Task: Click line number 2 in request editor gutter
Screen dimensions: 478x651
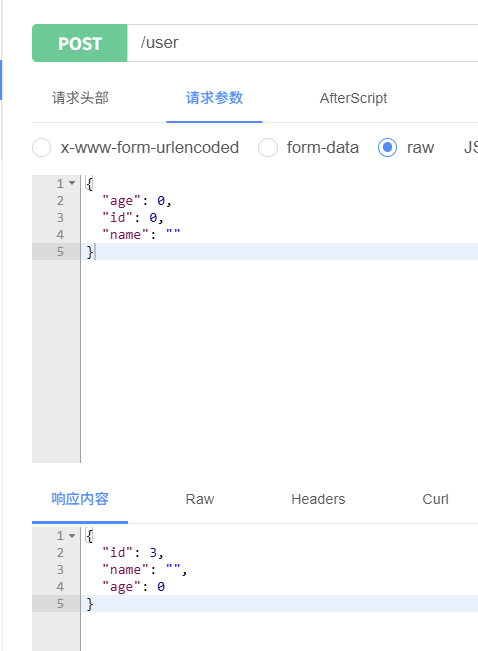Action: coord(60,201)
